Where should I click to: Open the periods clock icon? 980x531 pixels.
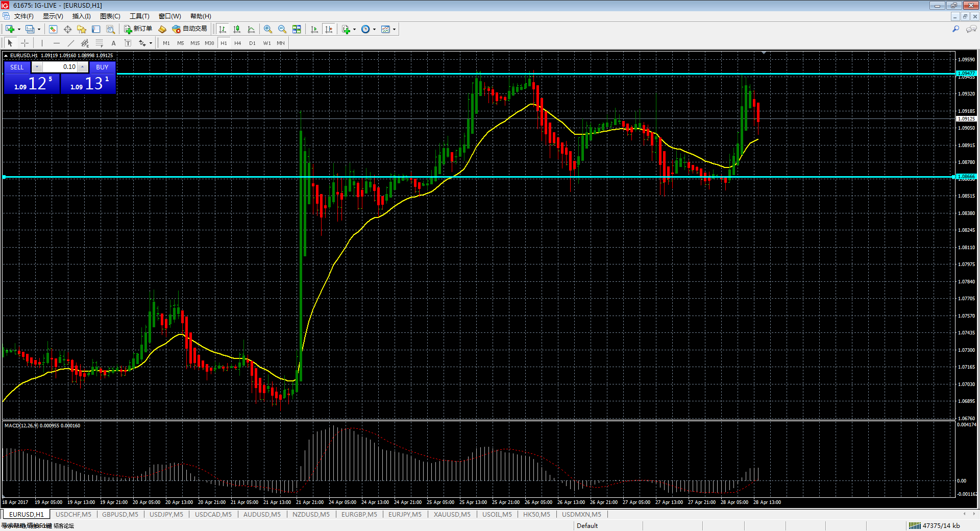coord(365,29)
